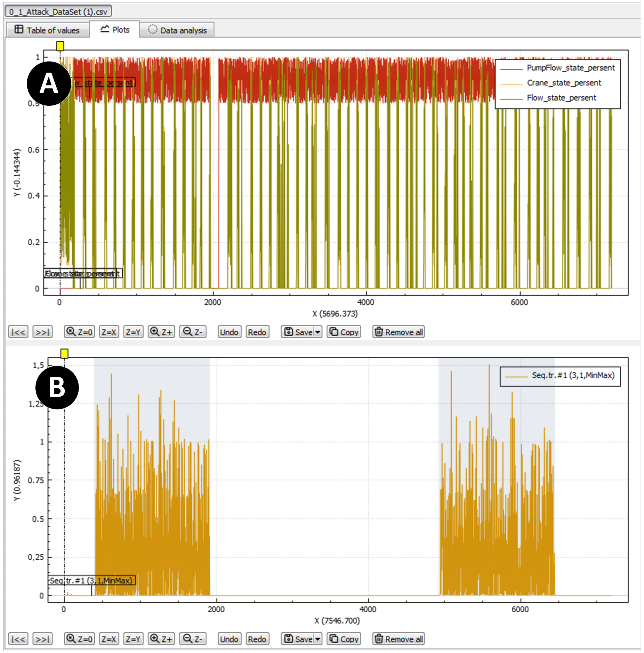Click Z=0 reset zoom in top plot toolbar

79,332
